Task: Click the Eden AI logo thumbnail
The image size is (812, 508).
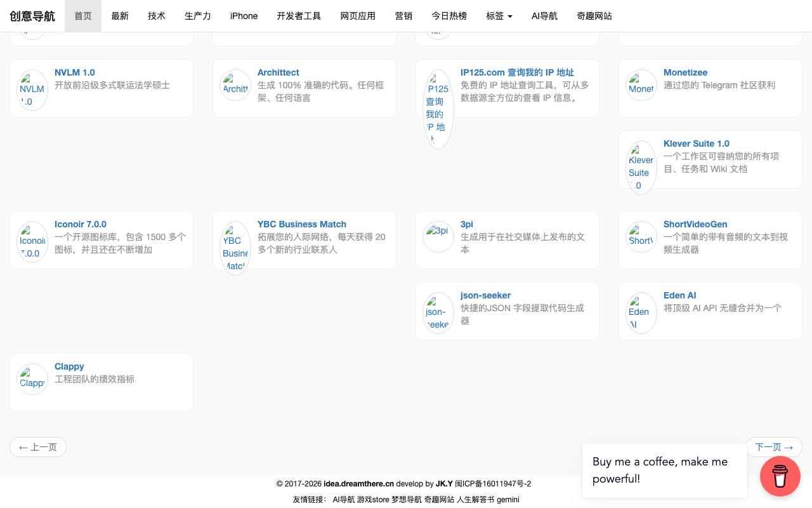Action: coord(641,312)
